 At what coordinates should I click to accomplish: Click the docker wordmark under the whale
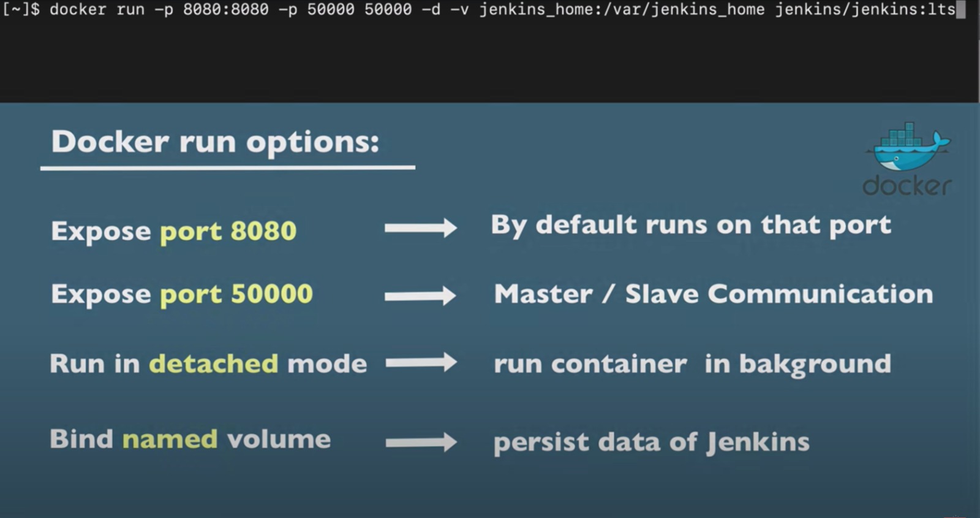(x=907, y=186)
